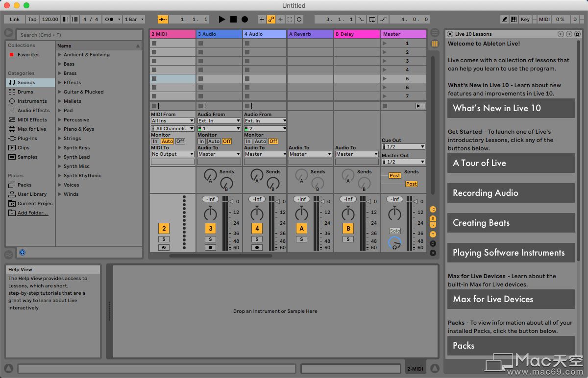
Task: Open Recording Audio lesson
Action: 511,193
